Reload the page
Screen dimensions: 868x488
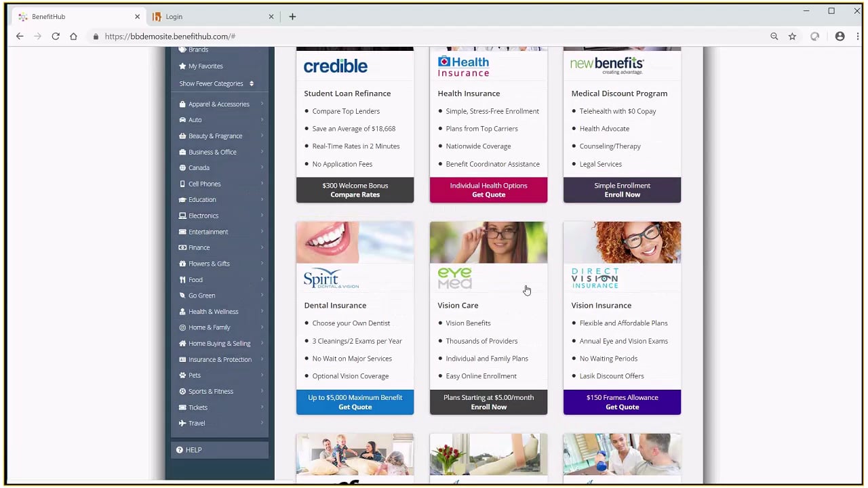pos(56,37)
